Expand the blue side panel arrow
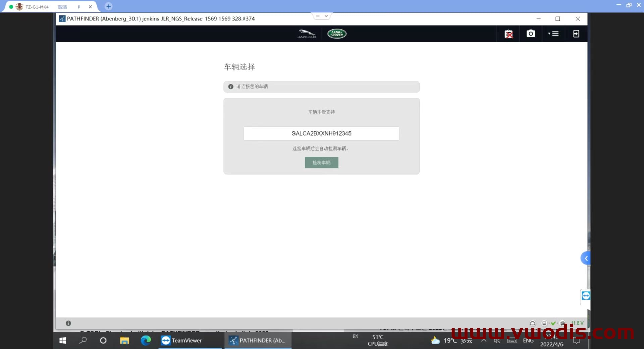This screenshot has width=644, height=349. coord(586,258)
